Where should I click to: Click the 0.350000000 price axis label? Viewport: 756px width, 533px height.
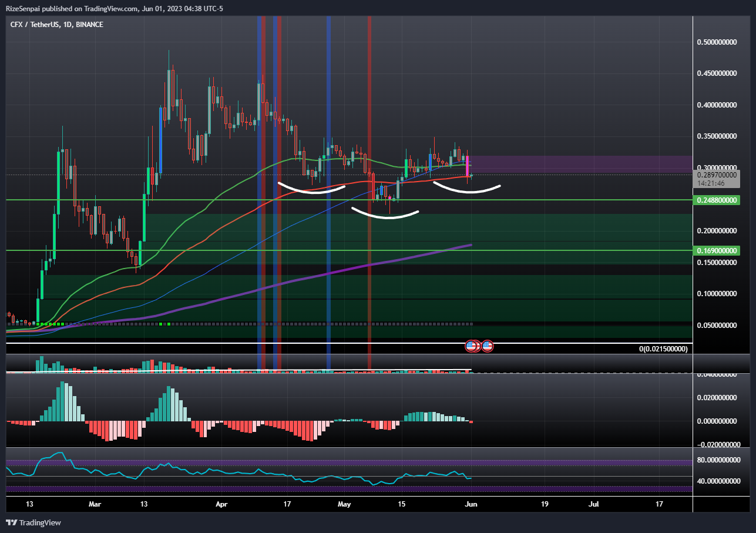[717, 136]
